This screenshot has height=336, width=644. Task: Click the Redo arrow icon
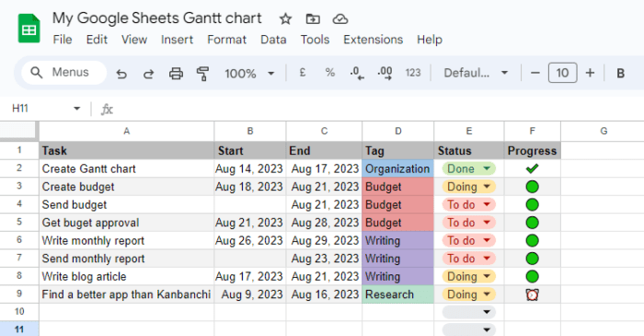point(148,74)
